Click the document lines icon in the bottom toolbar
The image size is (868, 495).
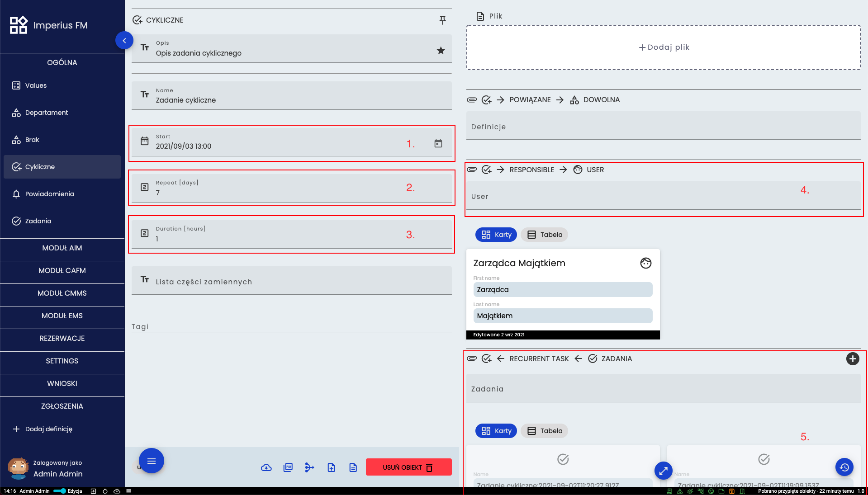click(x=353, y=467)
